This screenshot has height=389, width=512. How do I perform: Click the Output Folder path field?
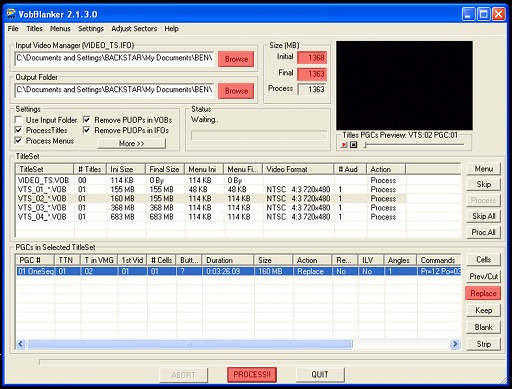click(x=114, y=90)
